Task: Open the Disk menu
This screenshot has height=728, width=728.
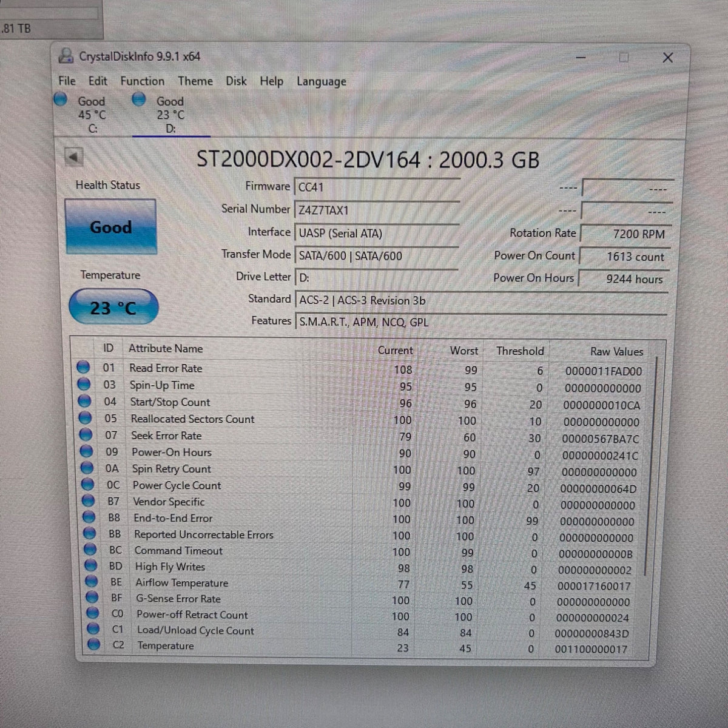Action: pyautogui.click(x=236, y=81)
